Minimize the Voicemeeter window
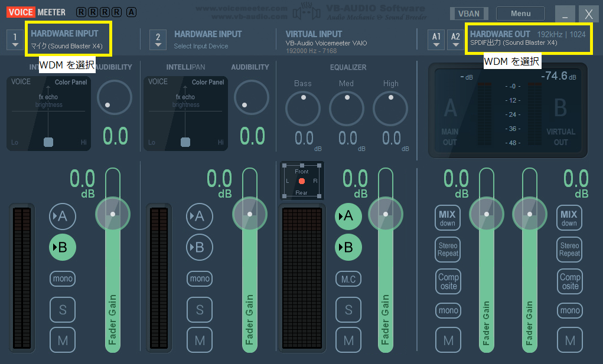The width and height of the screenshot is (603, 364). pos(565,14)
